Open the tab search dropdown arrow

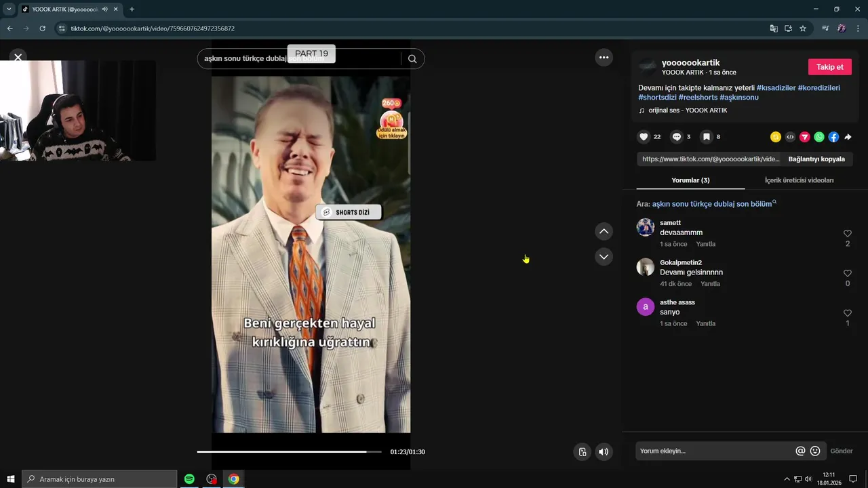point(9,9)
